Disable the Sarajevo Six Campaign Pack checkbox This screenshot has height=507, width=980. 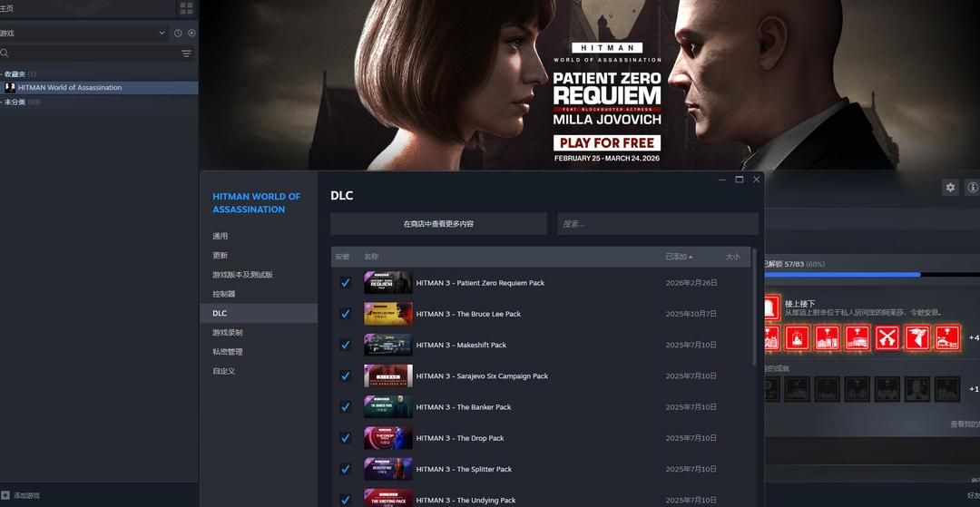345,375
